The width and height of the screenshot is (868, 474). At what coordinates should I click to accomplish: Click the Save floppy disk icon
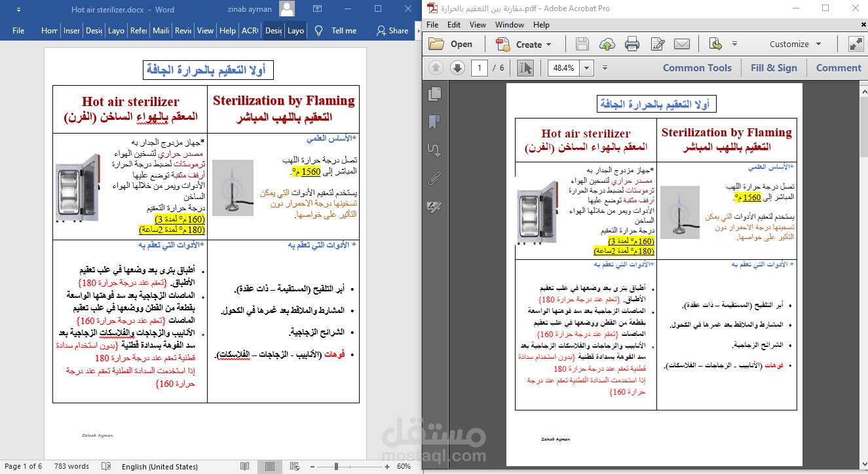(x=582, y=45)
